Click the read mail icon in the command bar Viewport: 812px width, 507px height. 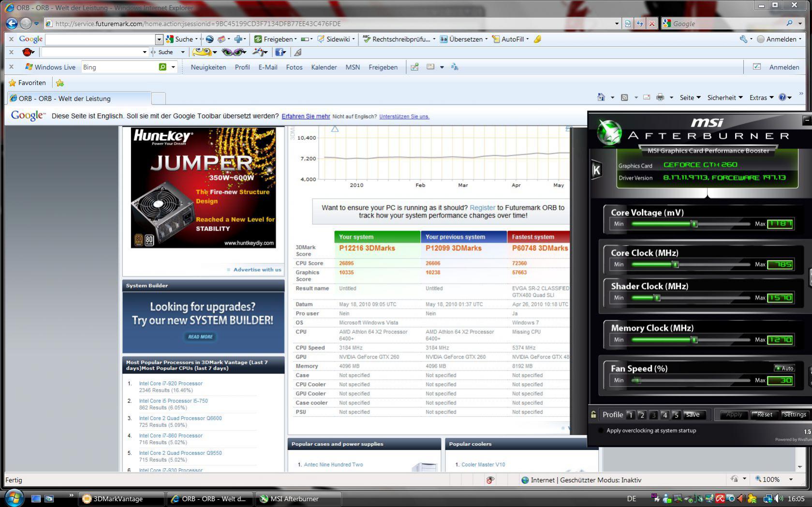(x=647, y=97)
